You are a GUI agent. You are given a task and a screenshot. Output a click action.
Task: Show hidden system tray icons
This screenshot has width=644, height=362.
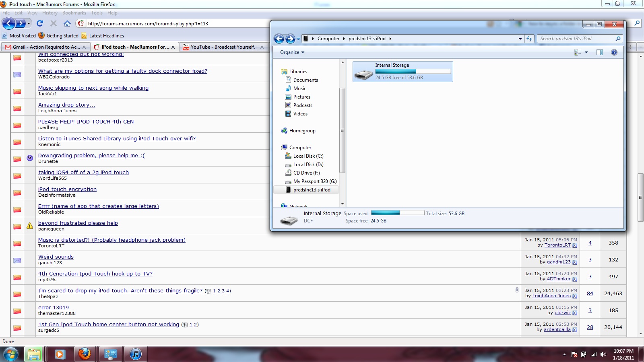[564, 354]
